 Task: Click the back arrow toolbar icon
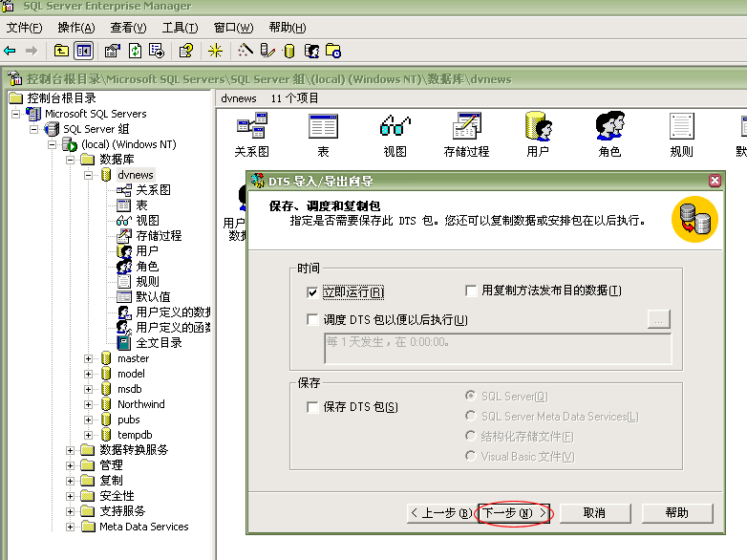pyautogui.click(x=10, y=51)
